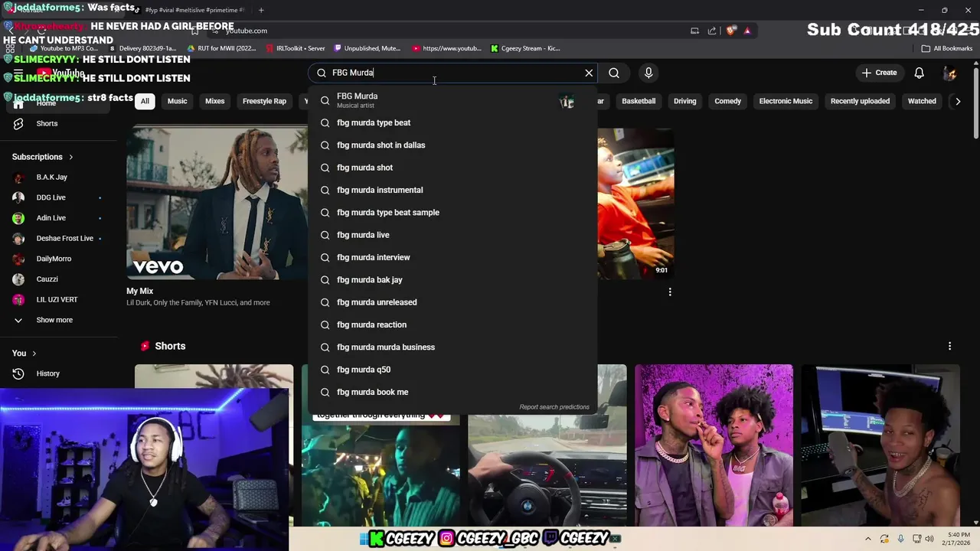
Task: Expand Show more subscriptions
Action: pyautogui.click(x=54, y=320)
